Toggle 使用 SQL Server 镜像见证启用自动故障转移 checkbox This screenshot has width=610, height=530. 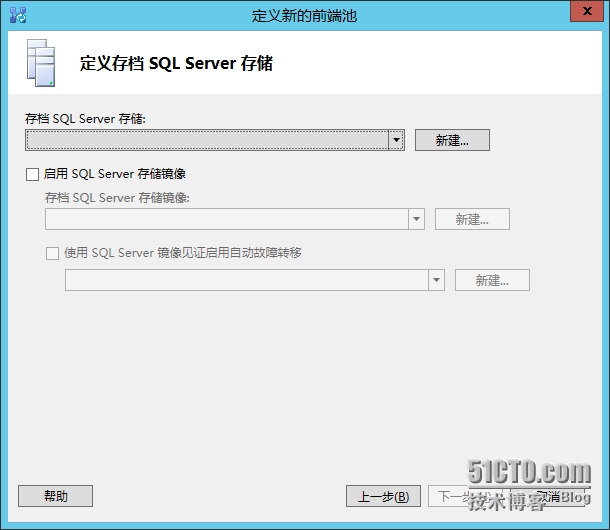click(52, 253)
